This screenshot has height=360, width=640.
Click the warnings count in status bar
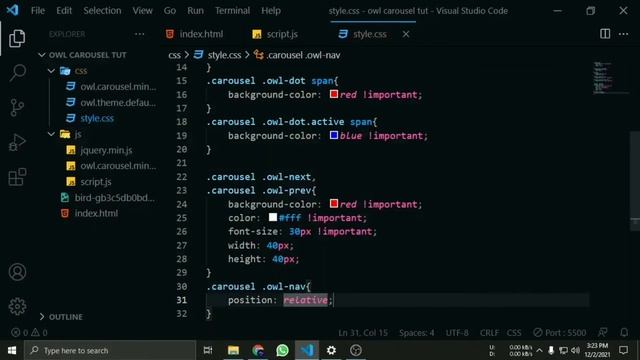point(40,333)
